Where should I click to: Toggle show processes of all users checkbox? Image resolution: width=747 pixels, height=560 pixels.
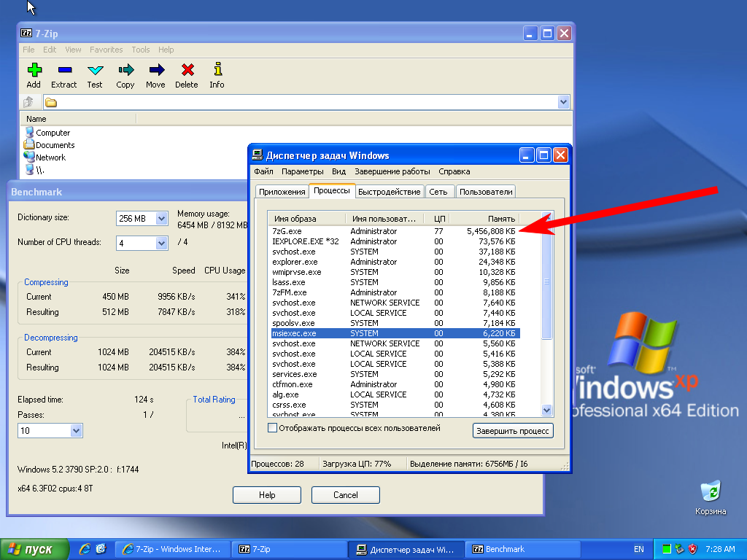coord(272,427)
